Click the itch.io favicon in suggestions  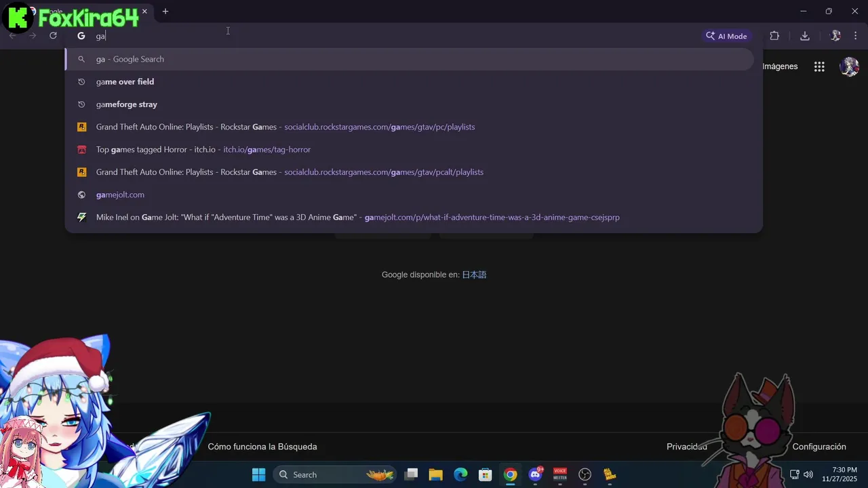point(81,150)
